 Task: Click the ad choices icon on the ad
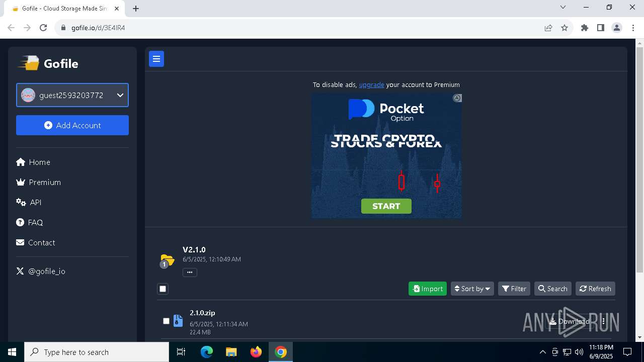pos(457,98)
